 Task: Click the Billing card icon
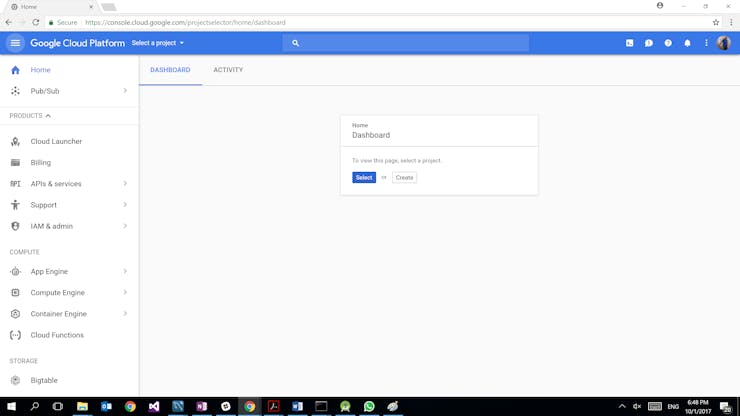15,162
